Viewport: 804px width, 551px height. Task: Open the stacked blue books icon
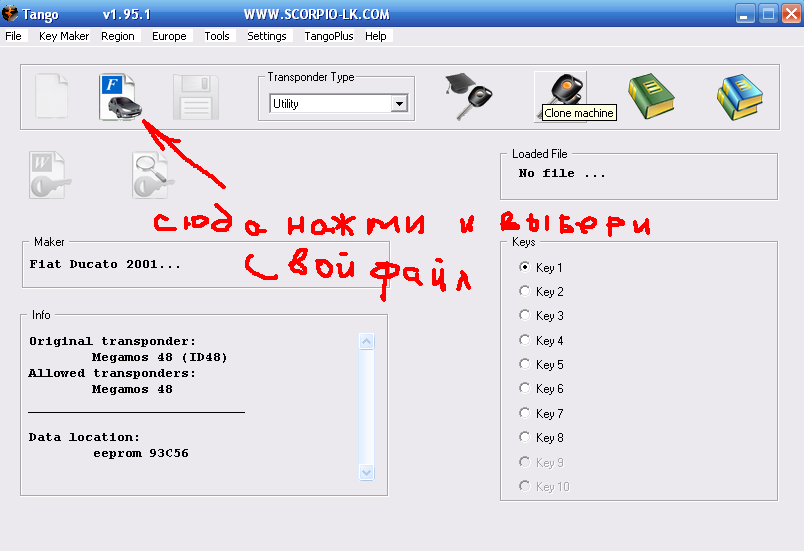pos(739,97)
